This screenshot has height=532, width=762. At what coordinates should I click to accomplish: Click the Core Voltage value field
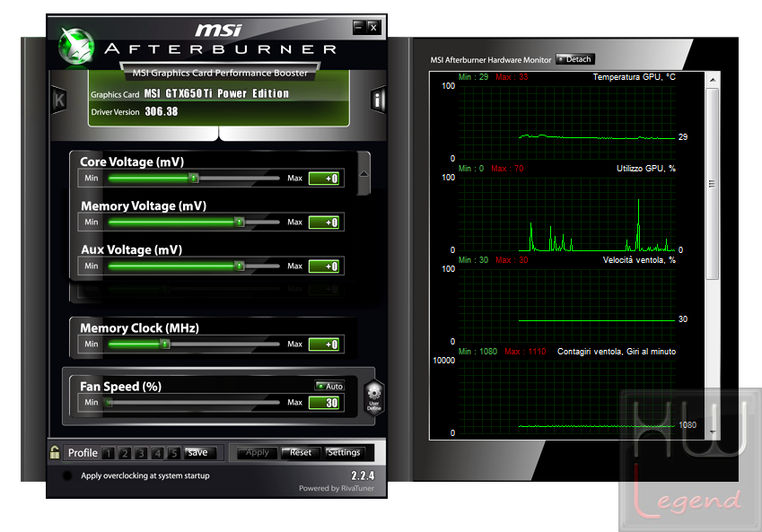point(324,179)
